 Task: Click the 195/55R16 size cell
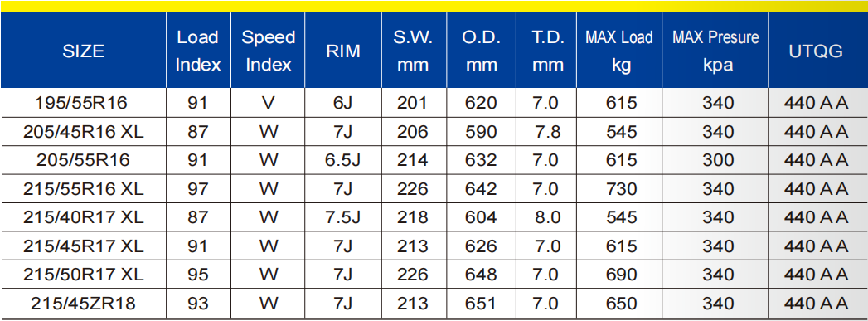[83, 103]
